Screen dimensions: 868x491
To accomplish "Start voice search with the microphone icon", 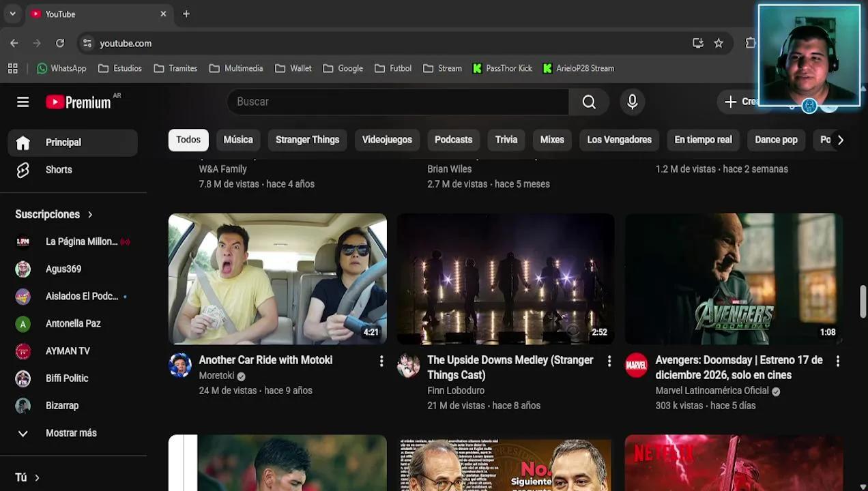I will (x=633, y=102).
